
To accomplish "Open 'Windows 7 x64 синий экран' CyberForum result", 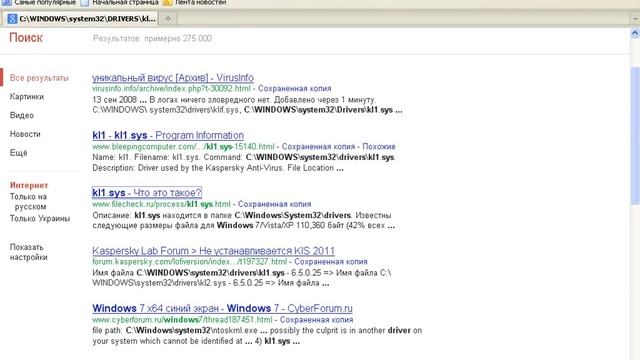I will click(222, 308).
